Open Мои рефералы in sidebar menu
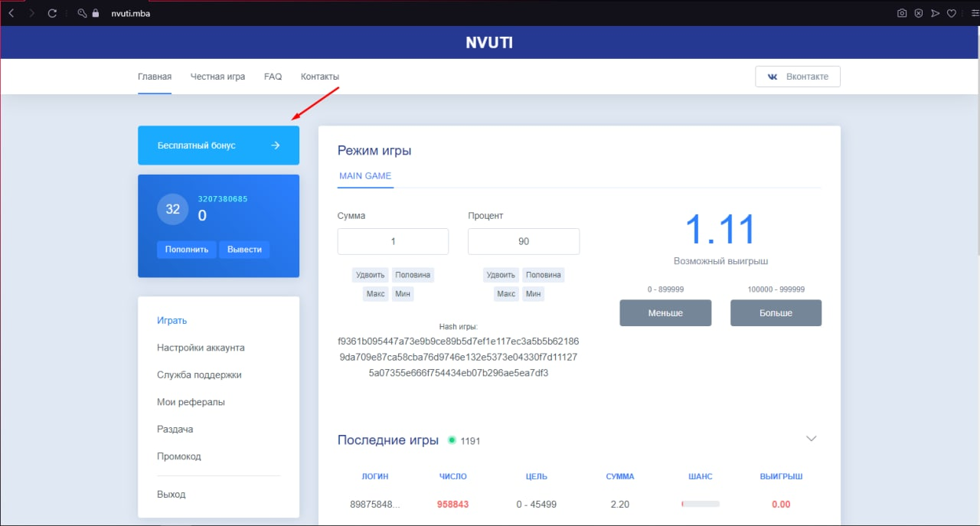Screen dimensions: 980x526 (x=191, y=402)
